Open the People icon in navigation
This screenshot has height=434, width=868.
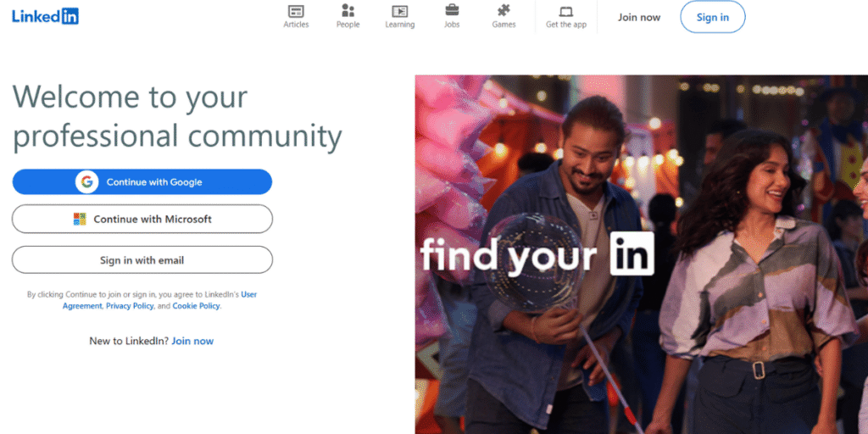(x=348, y=10)
